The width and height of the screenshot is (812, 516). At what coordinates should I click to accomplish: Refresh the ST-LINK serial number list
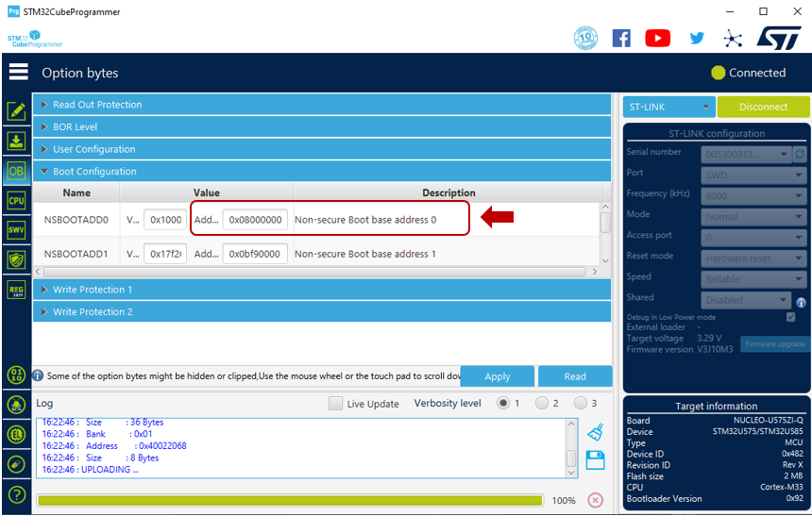[x=800, y=154]
